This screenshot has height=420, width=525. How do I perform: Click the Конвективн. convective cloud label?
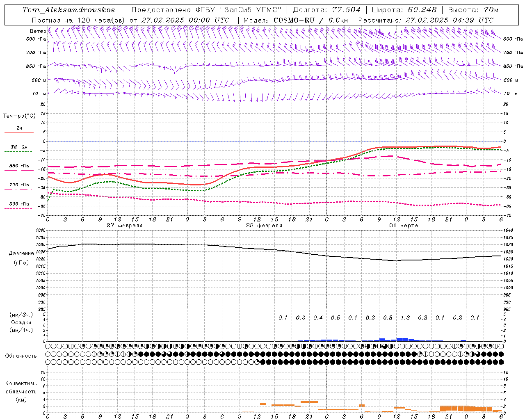pos(21,383)
